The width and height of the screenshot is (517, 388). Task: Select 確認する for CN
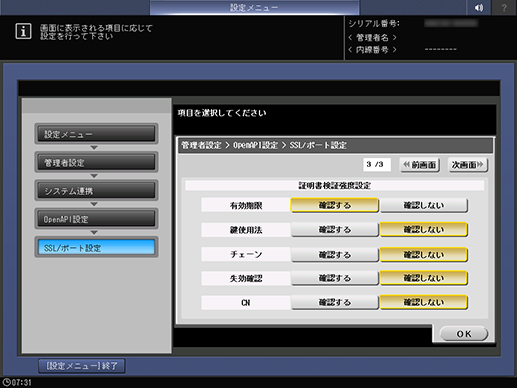pos(335,302)
